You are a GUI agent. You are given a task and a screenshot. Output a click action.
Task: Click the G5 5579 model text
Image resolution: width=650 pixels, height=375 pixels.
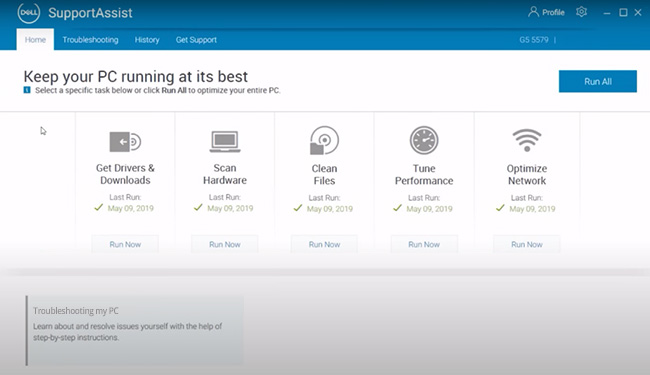click(534, 40)
